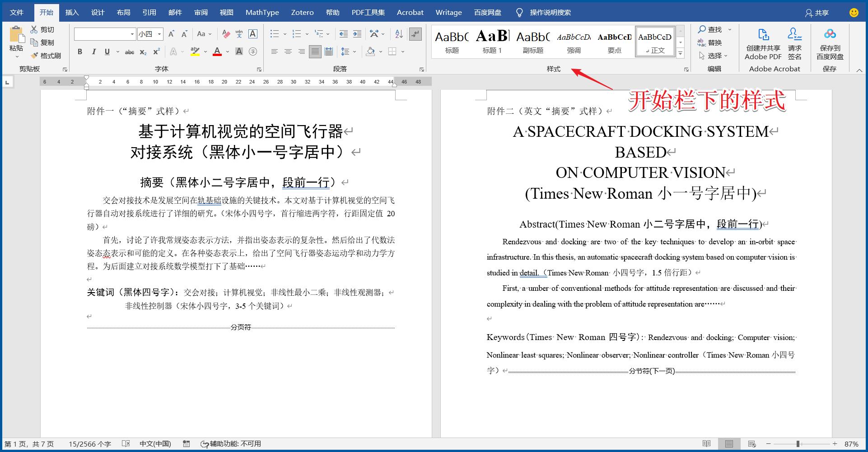Click the Cut icon in clipboard group

click(34, 29)
